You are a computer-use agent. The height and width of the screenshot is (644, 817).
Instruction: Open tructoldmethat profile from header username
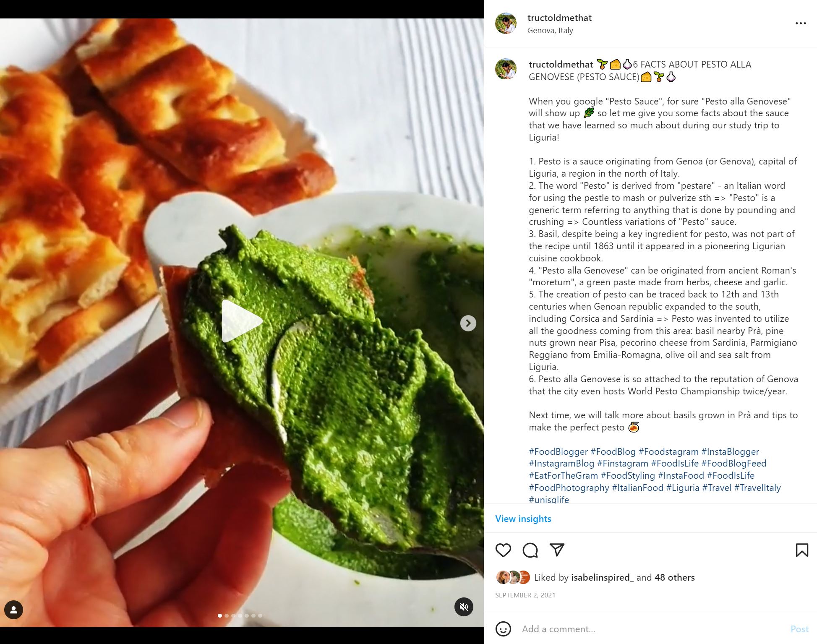click(x=559, y=18)
